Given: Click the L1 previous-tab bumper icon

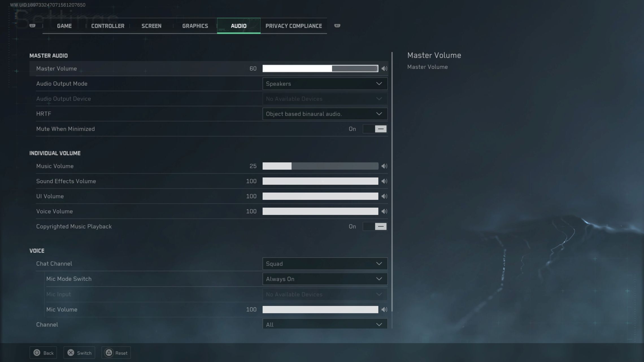Looking at the screenshot, I should pos(32,26).
